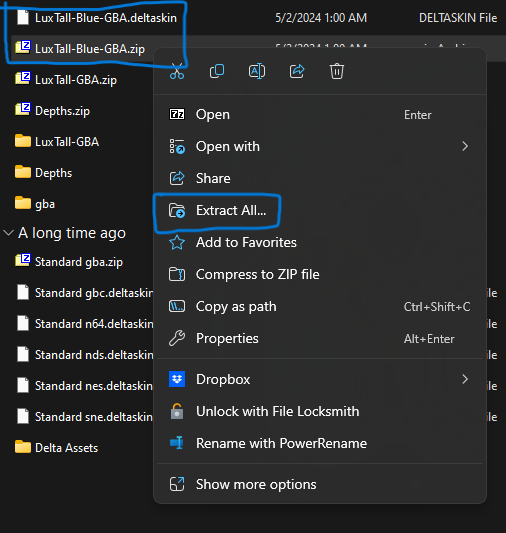Select Compress to ZIP file
The image size is (506, 533).
click(x=320, y=274)
